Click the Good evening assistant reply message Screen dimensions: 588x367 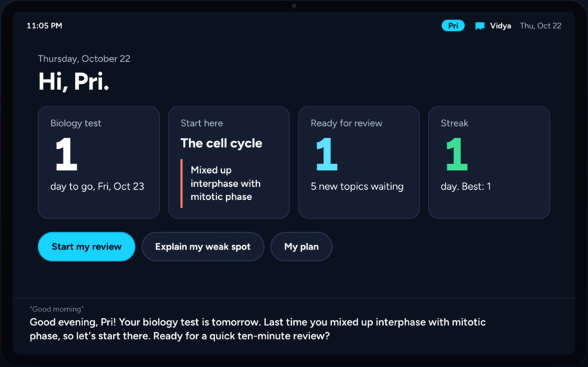pos(258,329)
